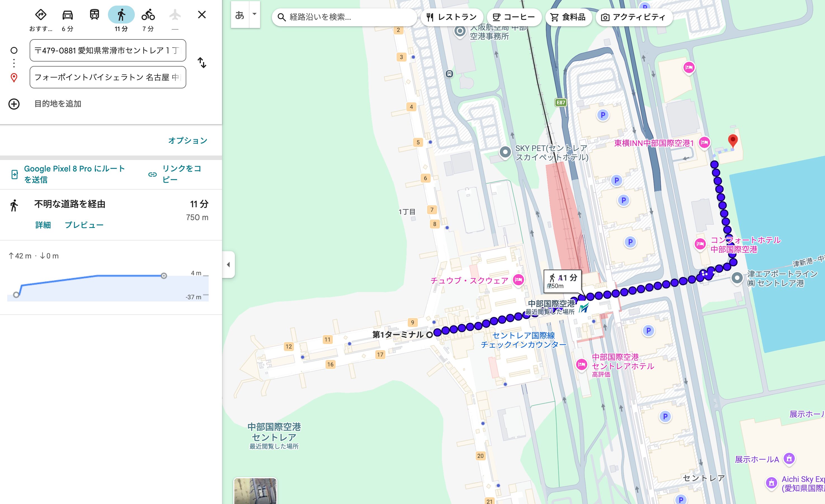Select the cycling travel mode icon
The height and width of the screenshot is (504, 825).
click(148, 15)
